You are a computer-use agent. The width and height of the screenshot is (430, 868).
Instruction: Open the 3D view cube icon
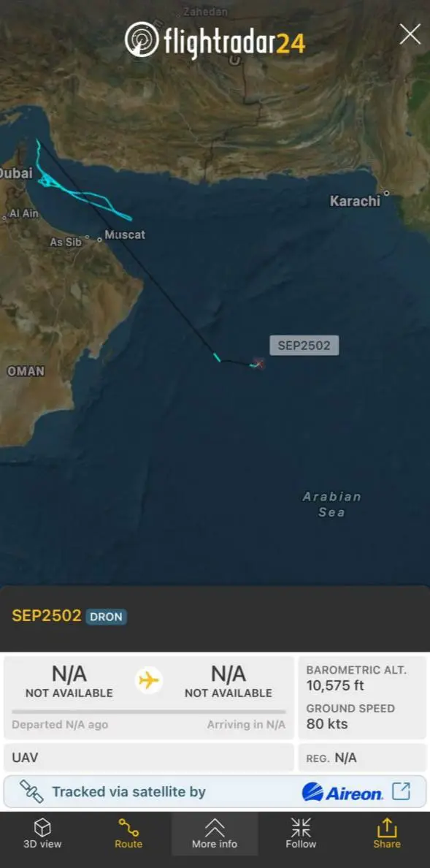click(x=42, y=828)
